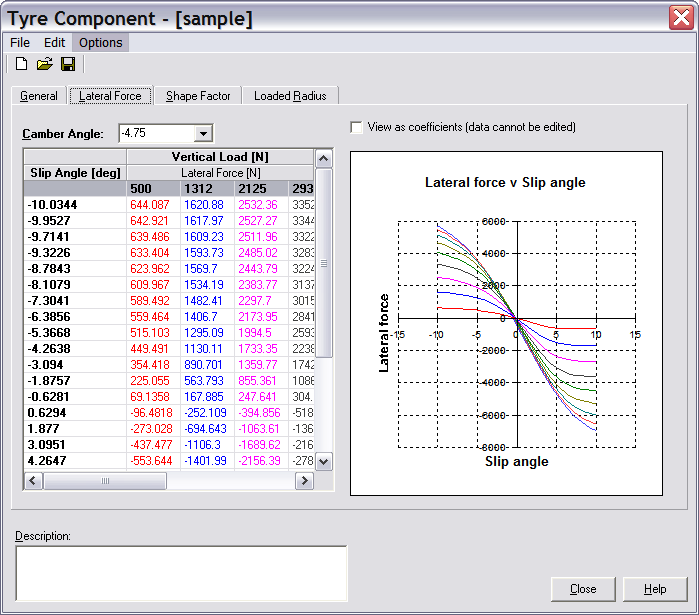Select slip angle row -7.3041
This screenshot has height=615, width=699.
75,301
